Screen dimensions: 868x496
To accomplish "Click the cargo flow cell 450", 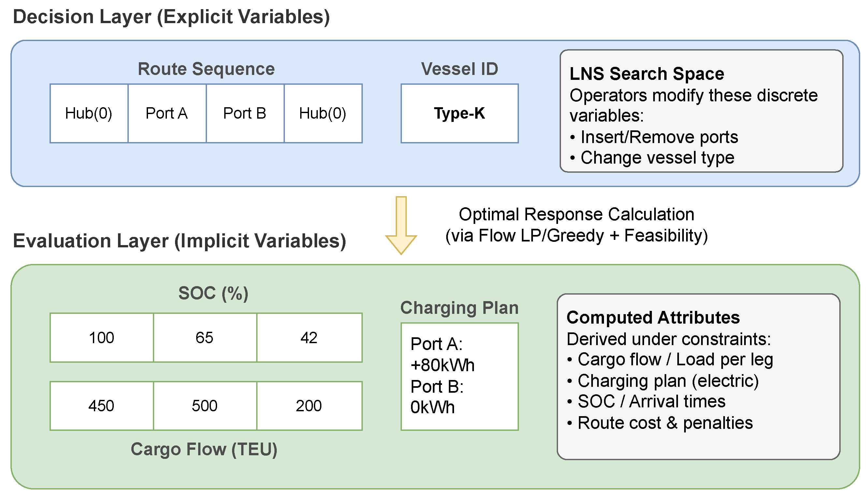I will 101,406.
